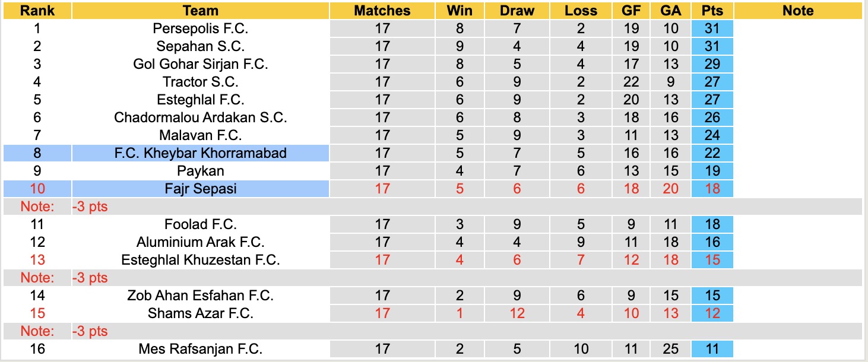868x362 pixels.
Task: Click the Note column header
Action: click(x=798, y=11)
